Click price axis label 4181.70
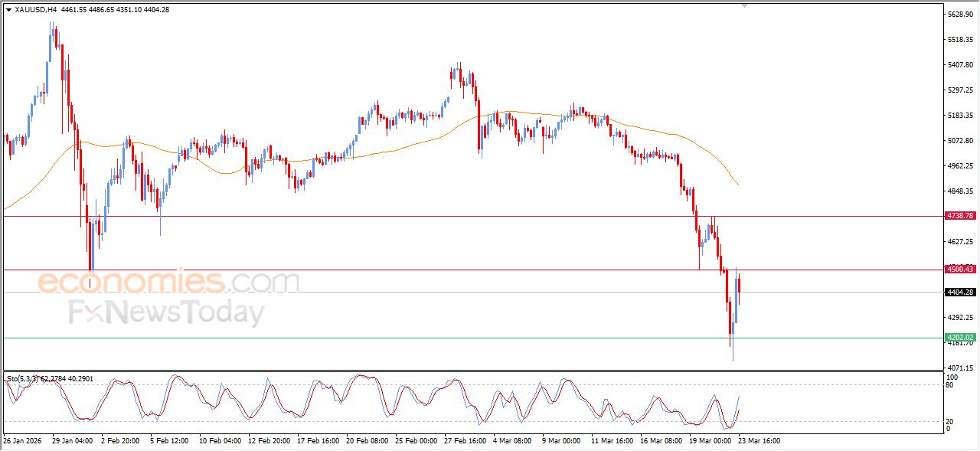The width and height of the screenshot is (980, 451). pos(960,343)
